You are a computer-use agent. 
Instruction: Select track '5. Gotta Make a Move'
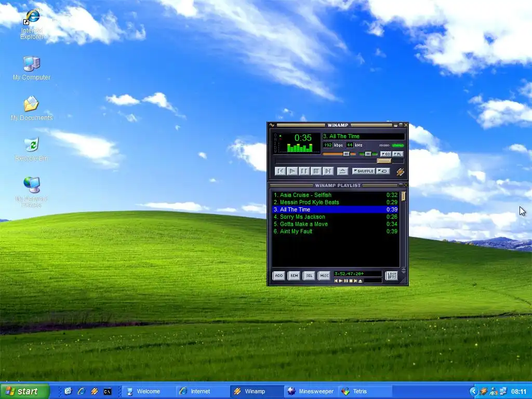tap(336, 224)
